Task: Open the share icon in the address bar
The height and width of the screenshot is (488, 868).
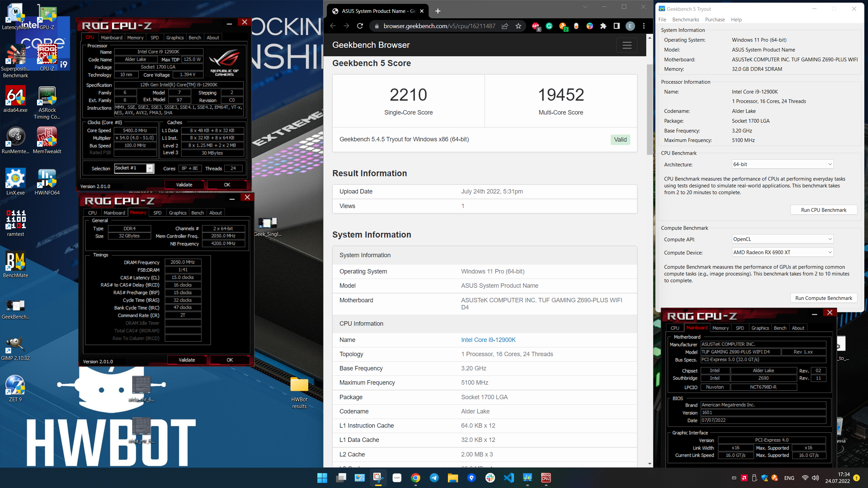Action: tap(505, 26)
